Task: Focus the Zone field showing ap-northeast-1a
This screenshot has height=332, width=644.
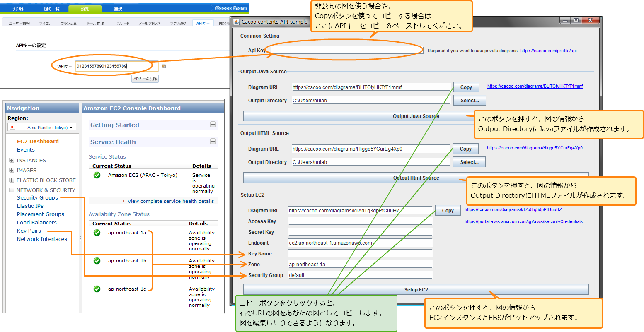Action: click(x=360, y=265)
